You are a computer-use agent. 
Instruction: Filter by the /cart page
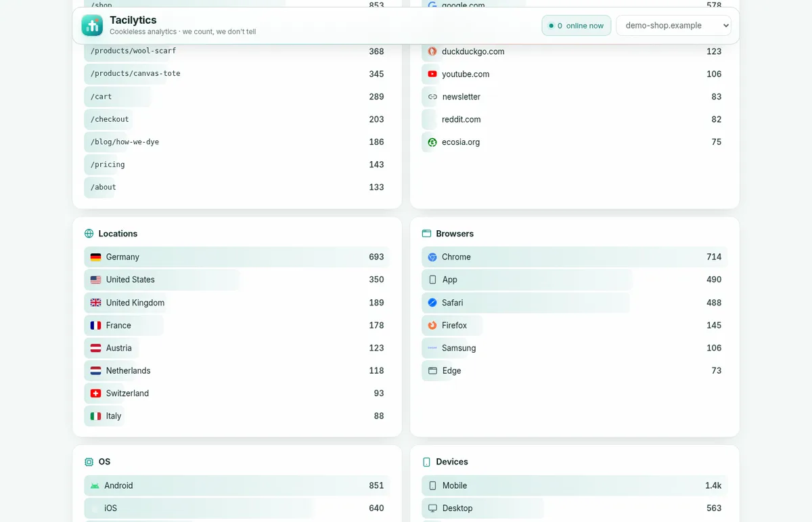pyautogui.click(x=237, y=97)
